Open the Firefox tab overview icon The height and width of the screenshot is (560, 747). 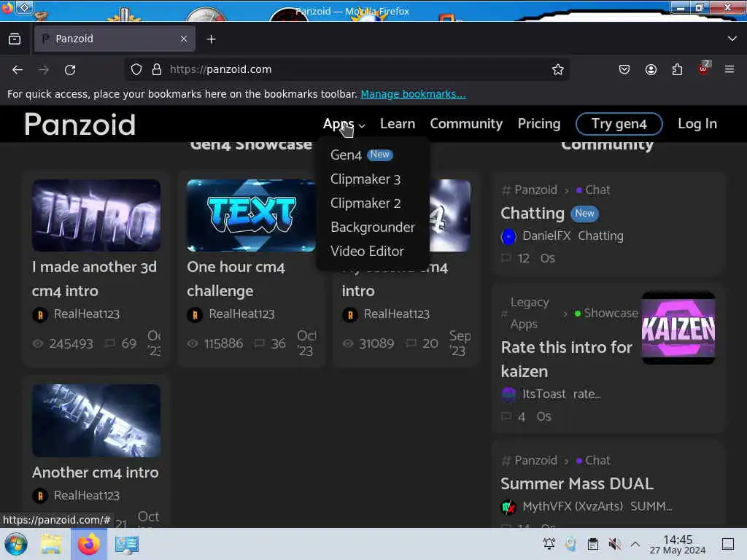coord(15,39)
